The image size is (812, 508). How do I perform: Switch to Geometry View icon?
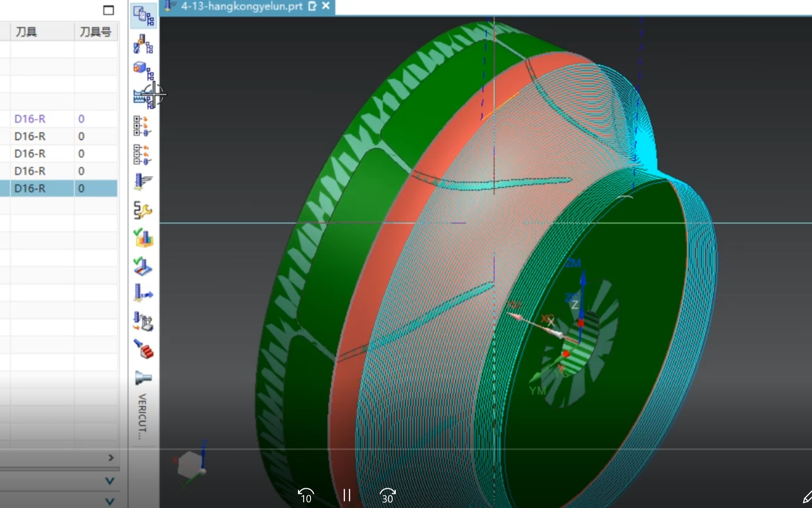pos(143,71)
